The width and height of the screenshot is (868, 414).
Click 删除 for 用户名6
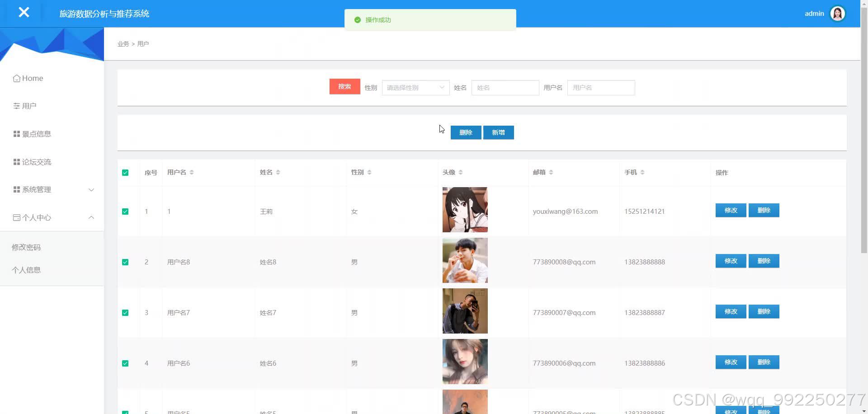tap(764, 362)
